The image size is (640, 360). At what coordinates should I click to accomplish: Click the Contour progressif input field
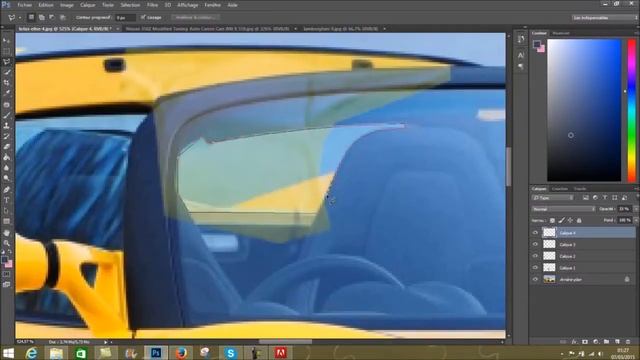125,18
